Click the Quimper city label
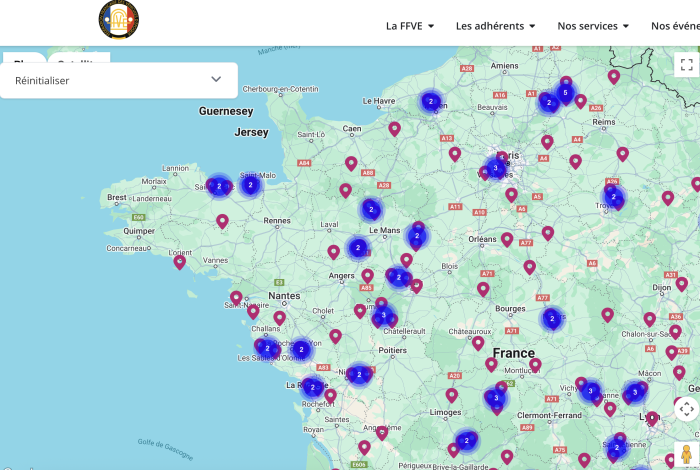Viewport: 700px width, 470px height. (139, 231)
